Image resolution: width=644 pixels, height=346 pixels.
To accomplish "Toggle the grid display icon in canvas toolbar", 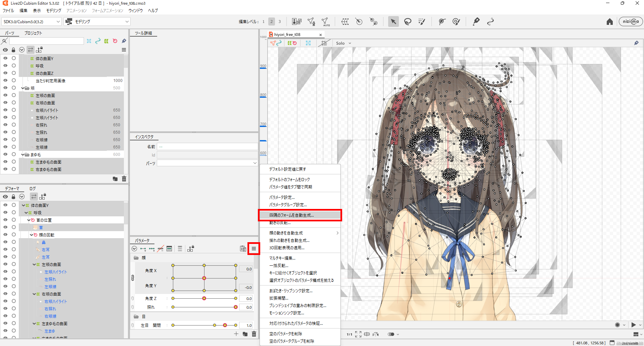I will pos(324,43).
